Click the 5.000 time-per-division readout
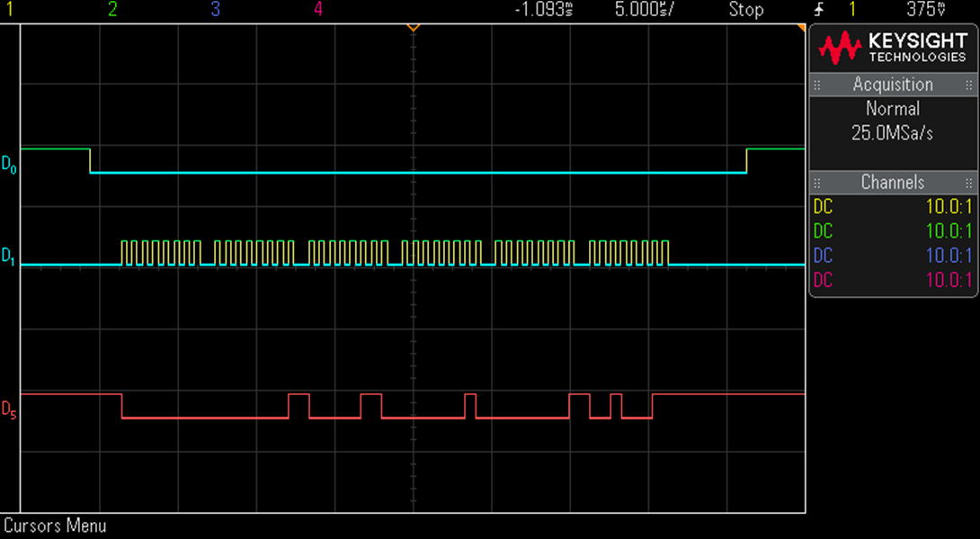 pos(644,9)
